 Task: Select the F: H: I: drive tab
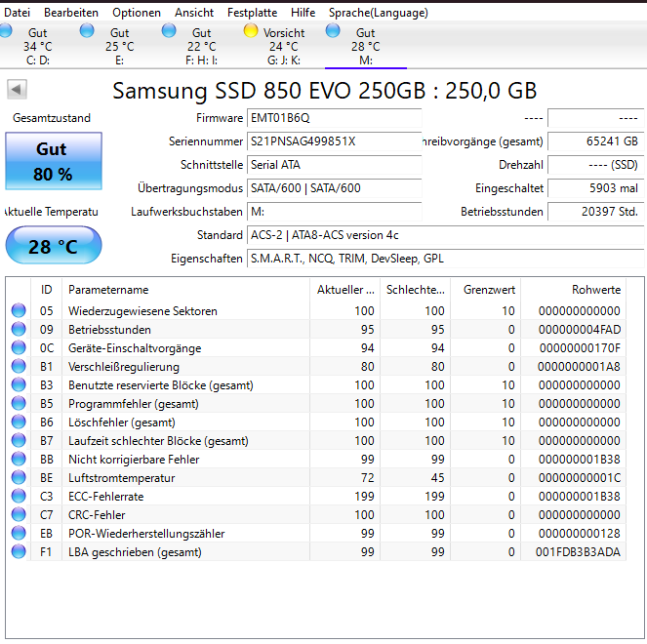[202, 46]
